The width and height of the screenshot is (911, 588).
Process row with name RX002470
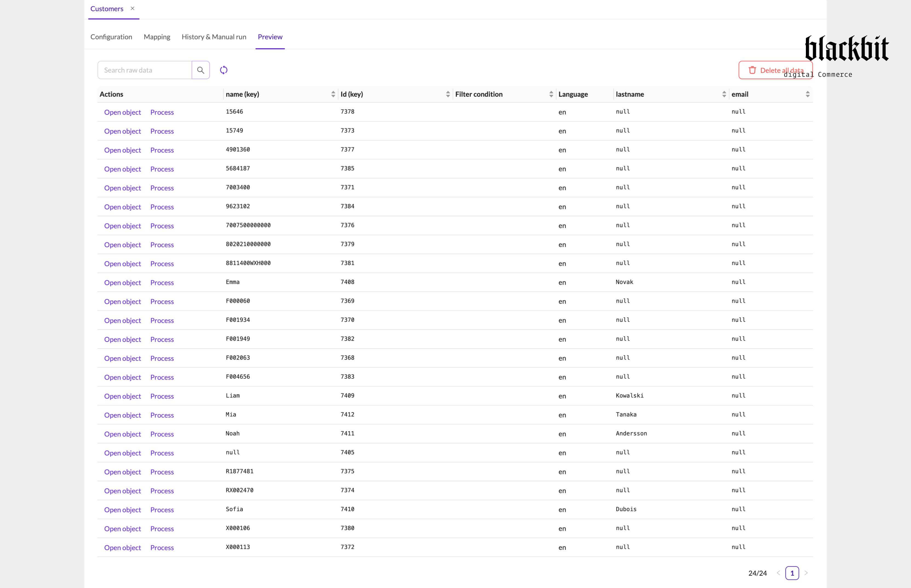162,491
